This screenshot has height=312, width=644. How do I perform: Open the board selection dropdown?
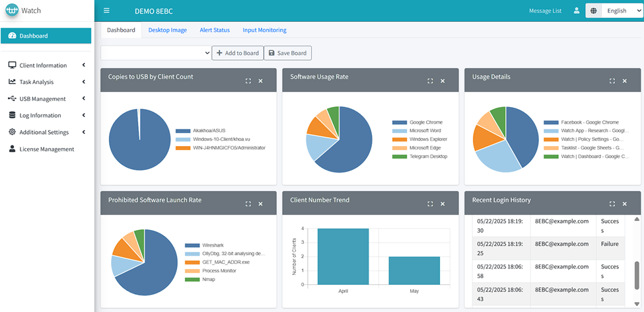[156, 53]
